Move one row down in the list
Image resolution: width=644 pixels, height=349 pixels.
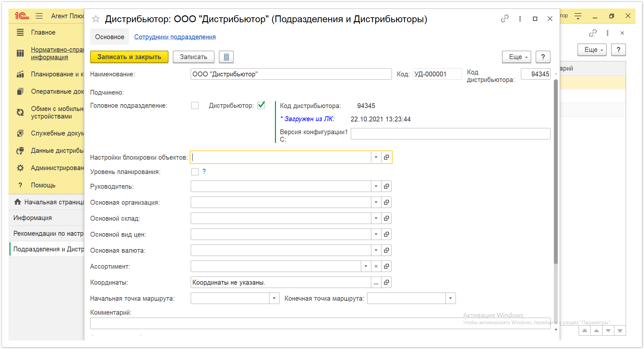608,331
